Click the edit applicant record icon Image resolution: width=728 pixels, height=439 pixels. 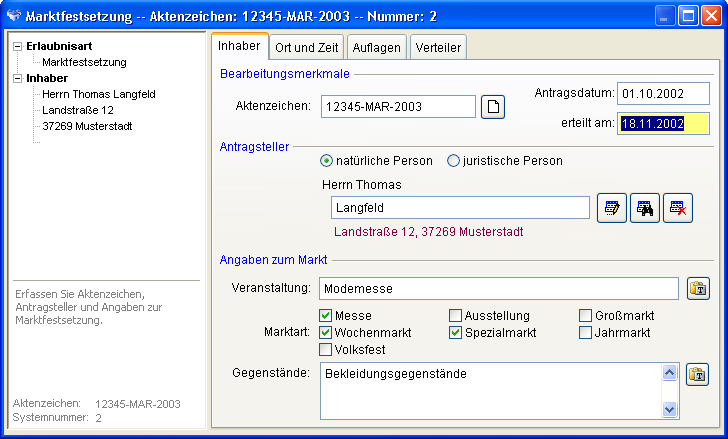point(611,208)
